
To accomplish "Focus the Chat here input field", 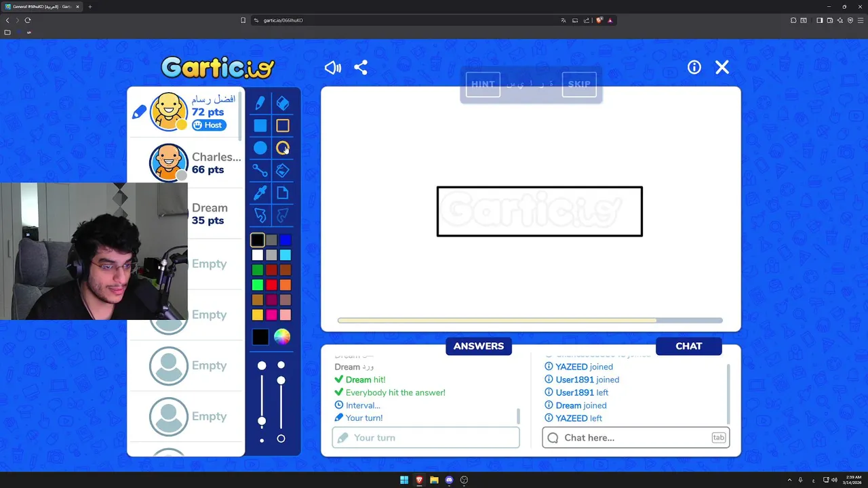I will click(x=636, y=438).
